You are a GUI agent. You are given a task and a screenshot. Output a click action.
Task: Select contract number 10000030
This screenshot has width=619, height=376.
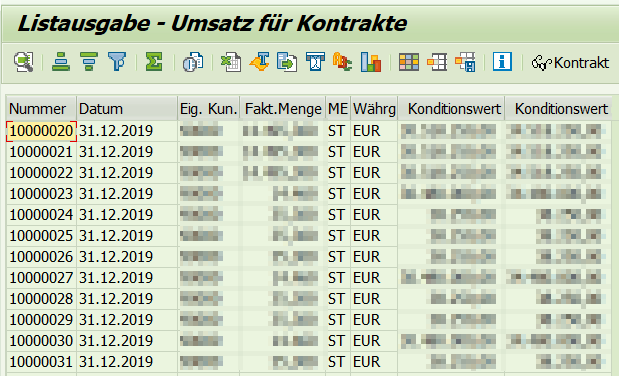(41, 340)
